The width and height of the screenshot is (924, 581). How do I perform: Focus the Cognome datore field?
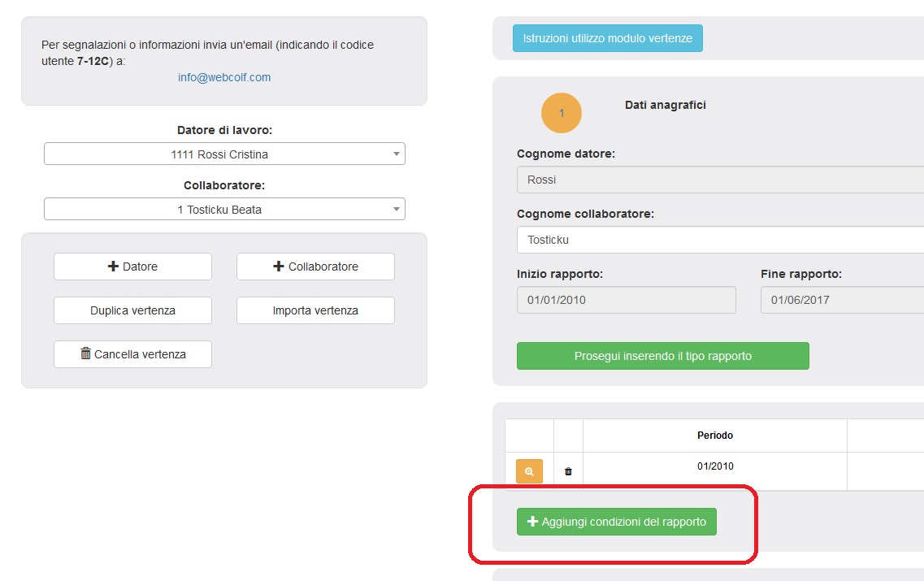pyautogui.click(x=719, y=180)
